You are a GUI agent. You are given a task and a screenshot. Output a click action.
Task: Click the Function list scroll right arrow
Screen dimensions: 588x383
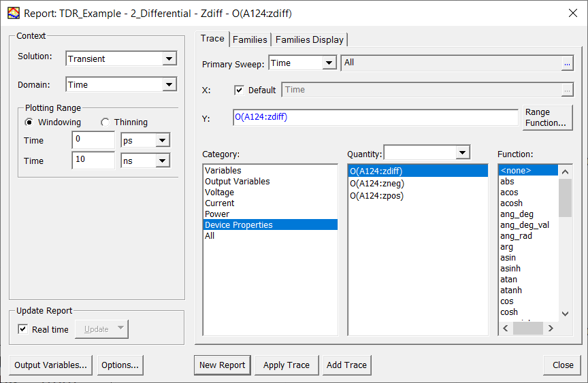pyautogui.click(x=551, y=329)
